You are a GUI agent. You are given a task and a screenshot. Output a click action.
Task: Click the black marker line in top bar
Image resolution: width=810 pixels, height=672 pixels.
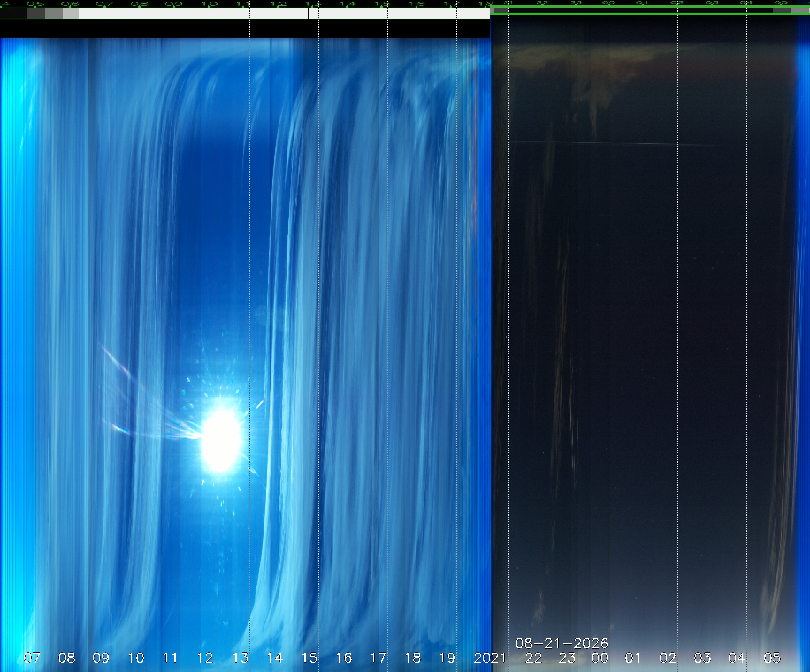point(308,13)
